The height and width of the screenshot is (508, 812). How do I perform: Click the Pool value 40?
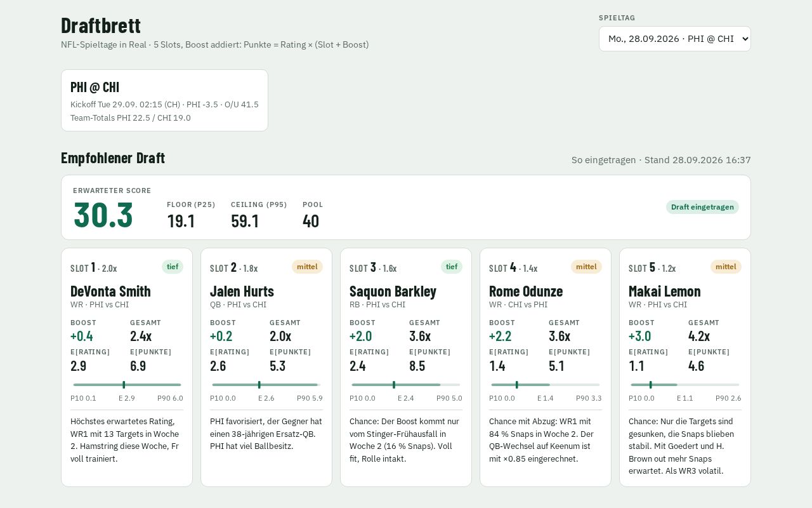pyautogui.click(x=311, y=221)
